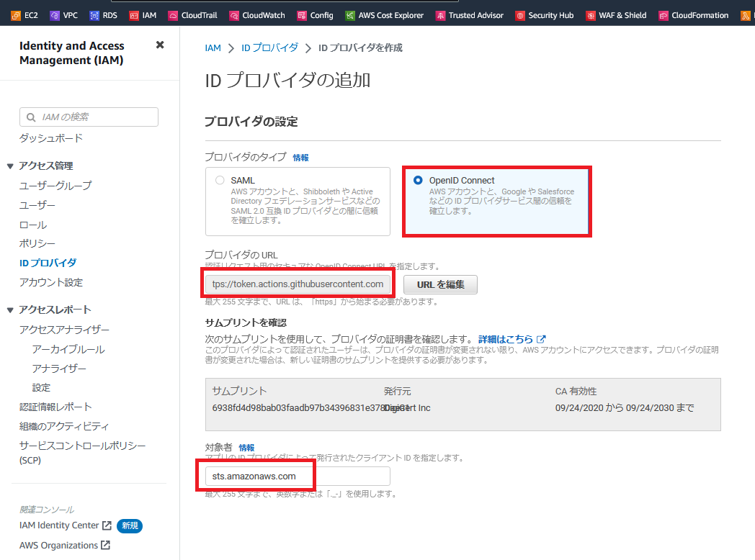The width and height of the screenshot is (755, 560).
Task: Open ロール in sidebar
Action: 33,225
